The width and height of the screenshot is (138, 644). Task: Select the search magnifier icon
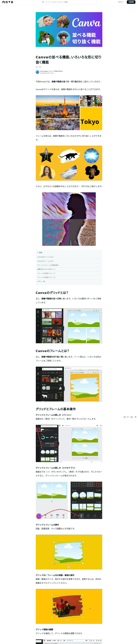coord(43,2)
